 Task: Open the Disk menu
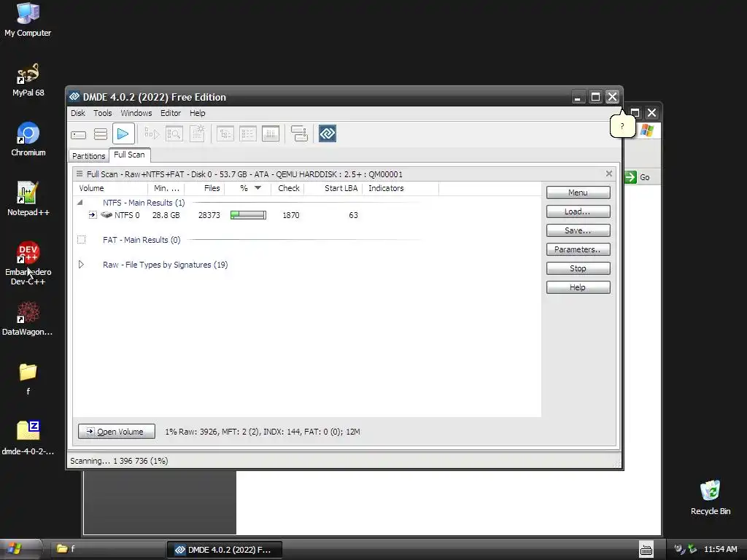click(77, 113)
